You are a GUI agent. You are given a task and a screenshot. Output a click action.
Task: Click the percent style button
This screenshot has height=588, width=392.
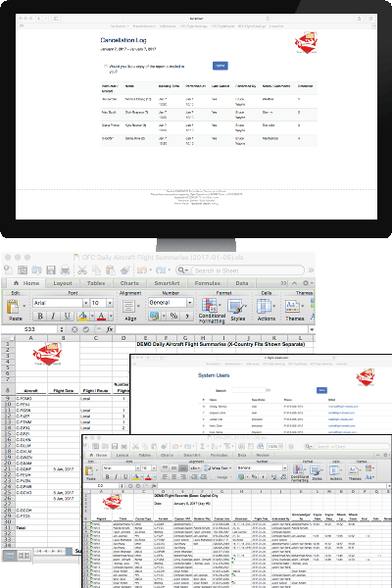pyautogui.click(x=173, y=317)
